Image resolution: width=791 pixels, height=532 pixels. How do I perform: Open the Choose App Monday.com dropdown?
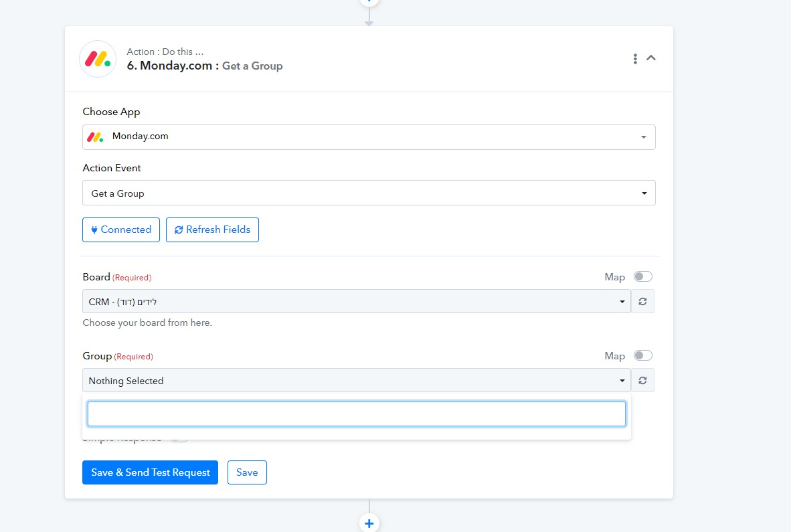(x=369, y=137)
